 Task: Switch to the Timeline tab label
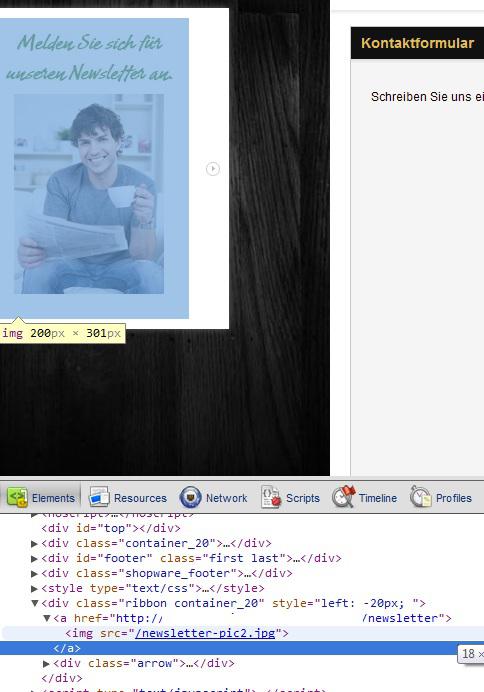point(378,498)
